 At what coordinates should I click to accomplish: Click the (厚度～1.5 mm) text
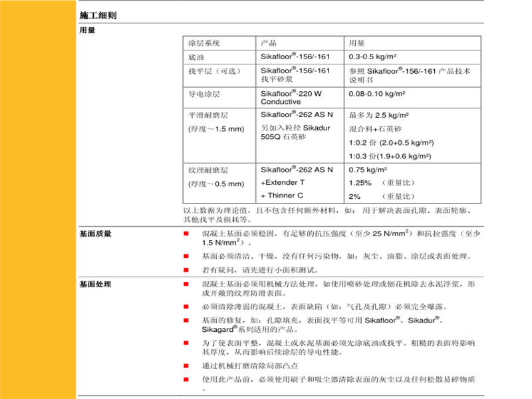pyautogui.click(x=216, y=129)
